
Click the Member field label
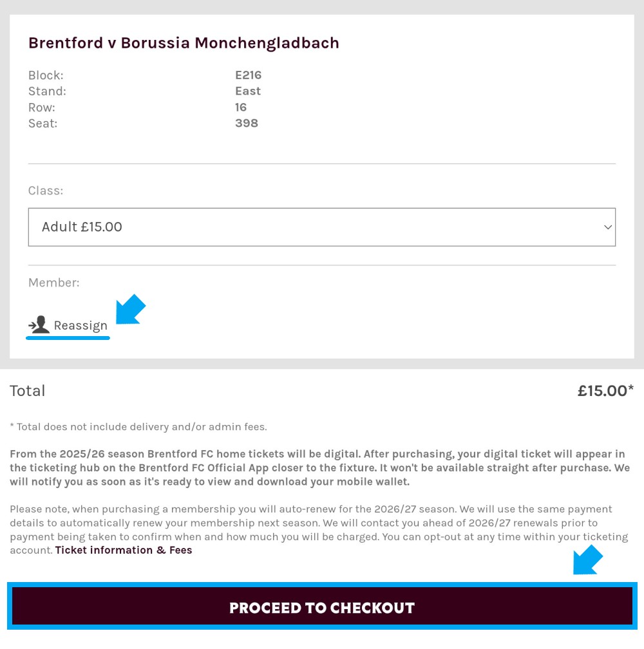[x=54, y=283]
